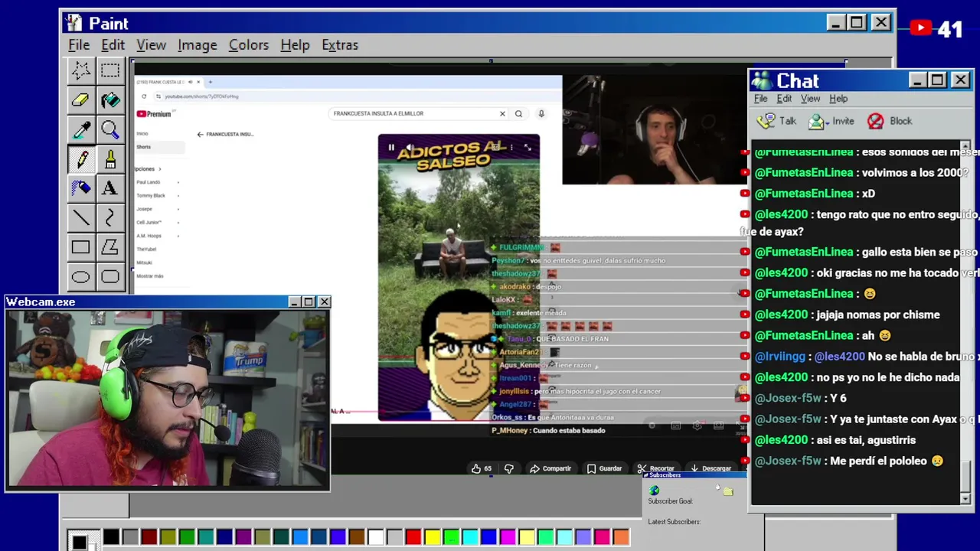
Task: Choose the Eraser tool
Action: pyautogui.click(x=80, y=99)
